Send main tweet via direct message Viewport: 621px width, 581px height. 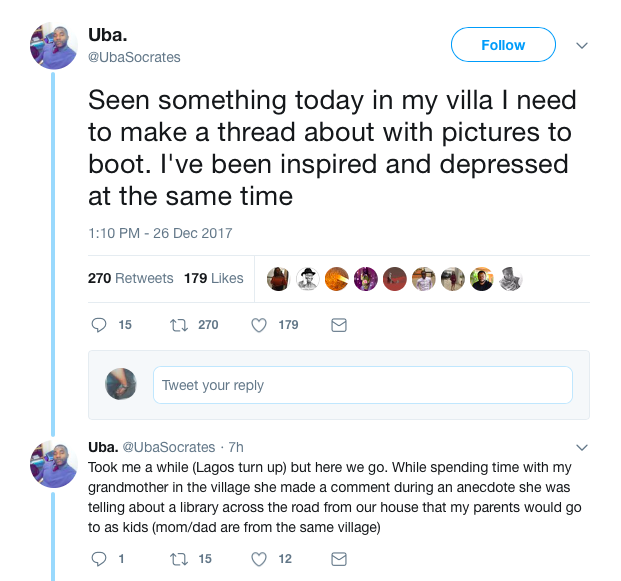click(x=338, y=325)
